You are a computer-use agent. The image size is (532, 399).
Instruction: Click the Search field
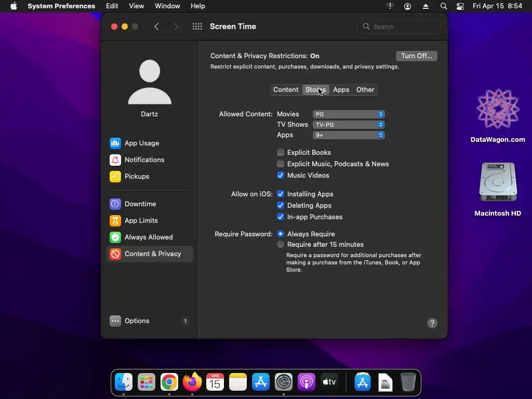(x=400, y=27)
